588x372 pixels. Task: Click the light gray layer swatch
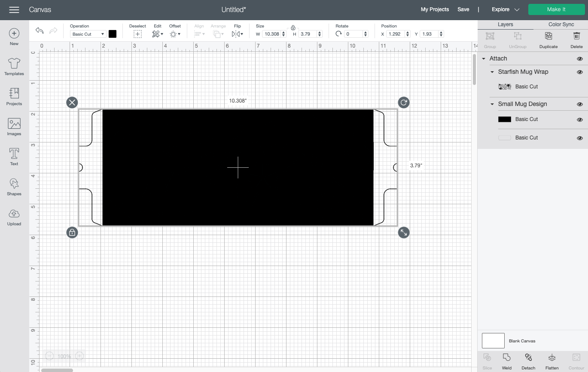[x=505, y=138]
